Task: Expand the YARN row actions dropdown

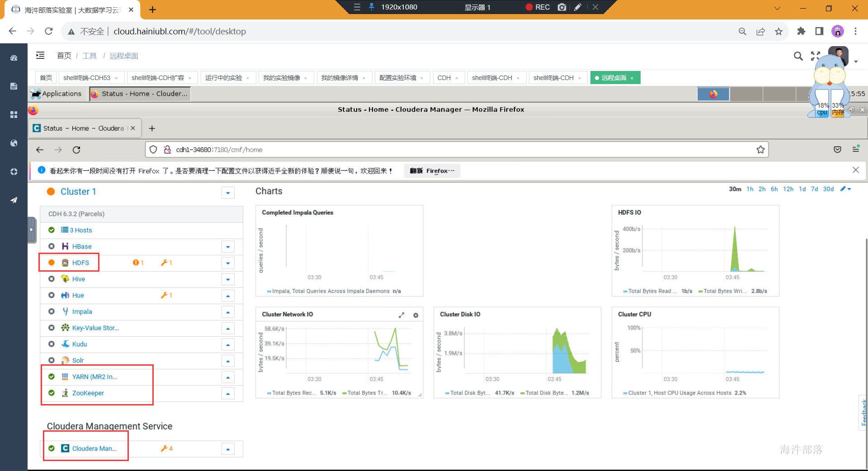Action: [228, 377]
